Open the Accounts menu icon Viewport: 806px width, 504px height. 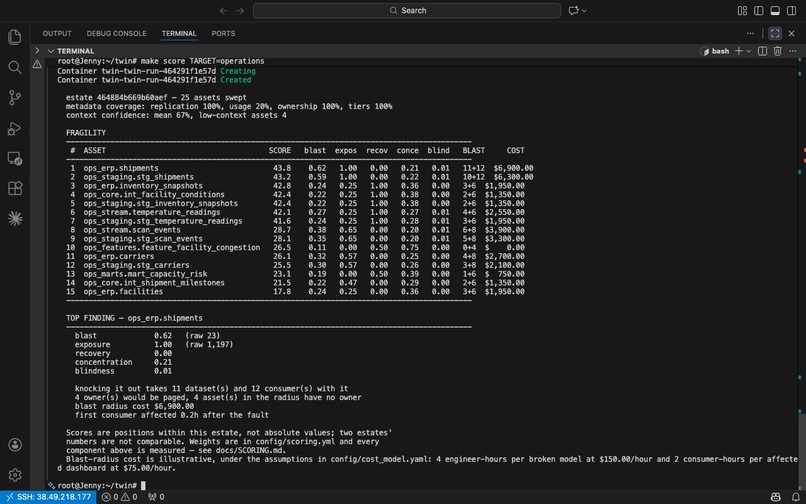(x=15, y=444)
